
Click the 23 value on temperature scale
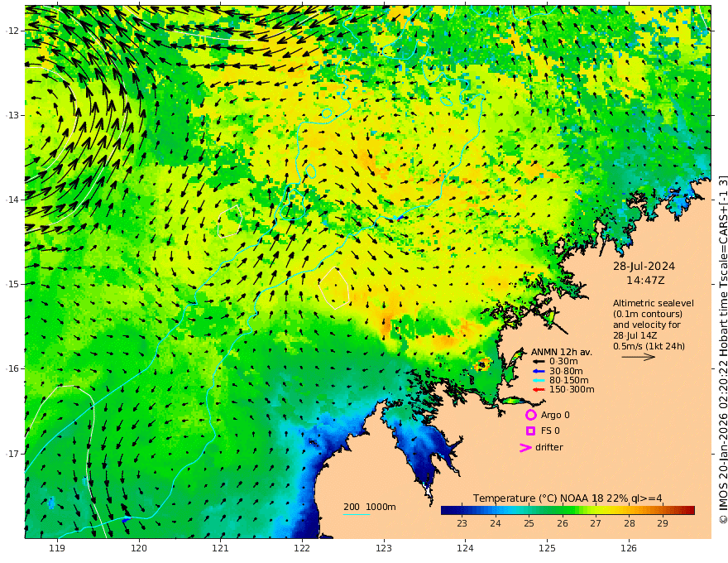(x=462, y=523)
